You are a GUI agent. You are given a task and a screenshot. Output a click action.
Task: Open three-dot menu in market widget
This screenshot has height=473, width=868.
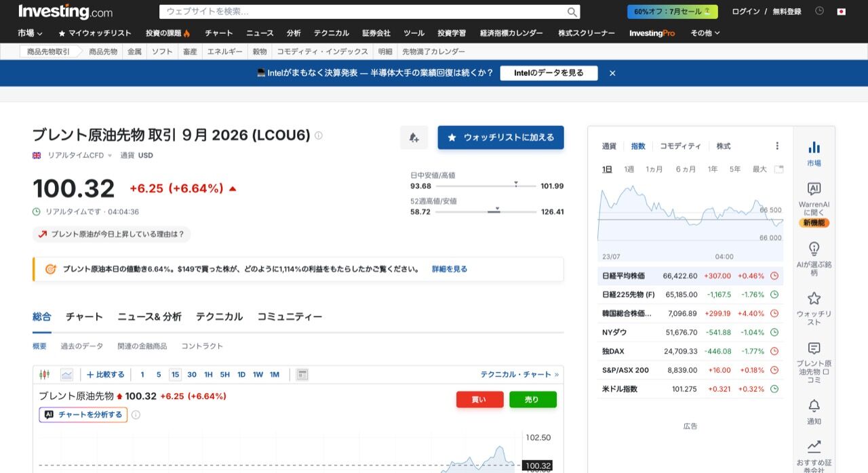[x=777, y=146]
